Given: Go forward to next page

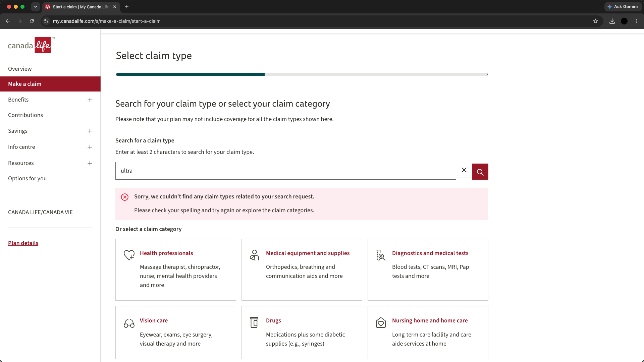Looking at the screenshot, I should pos(20,21).
